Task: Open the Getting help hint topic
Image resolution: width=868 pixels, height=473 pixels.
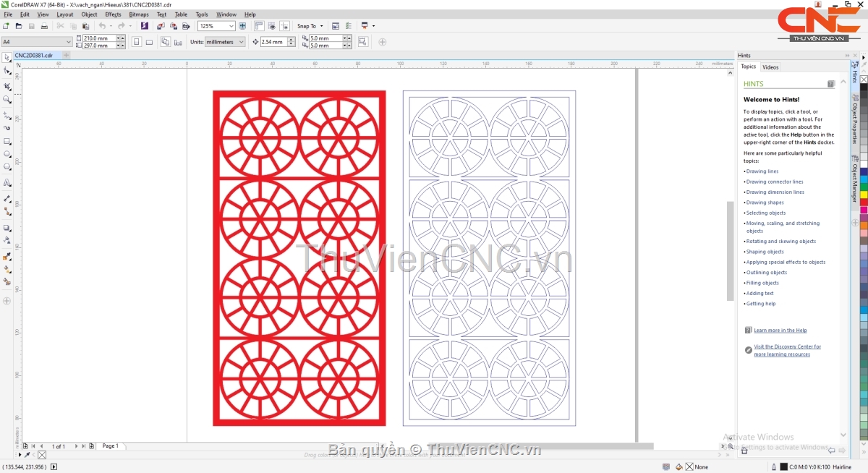Action: 761,304
